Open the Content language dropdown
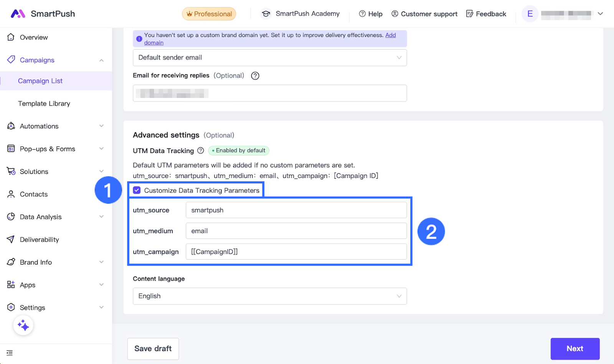Image resolution: width=614 pixels, height=364 pixels. click(x=269, y=296)
